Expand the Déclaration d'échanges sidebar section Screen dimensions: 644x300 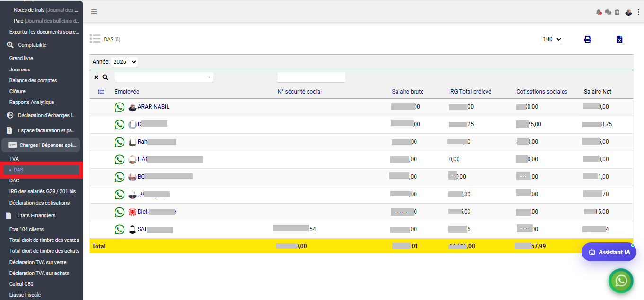coord(41,115)
